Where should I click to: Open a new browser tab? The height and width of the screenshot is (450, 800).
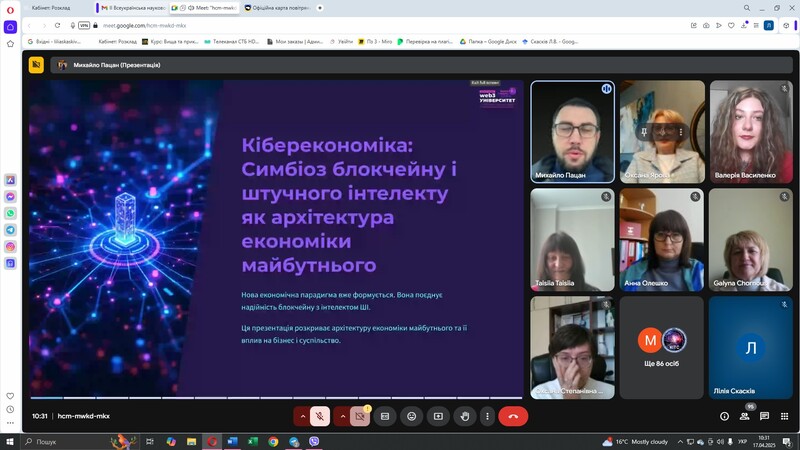320,8
